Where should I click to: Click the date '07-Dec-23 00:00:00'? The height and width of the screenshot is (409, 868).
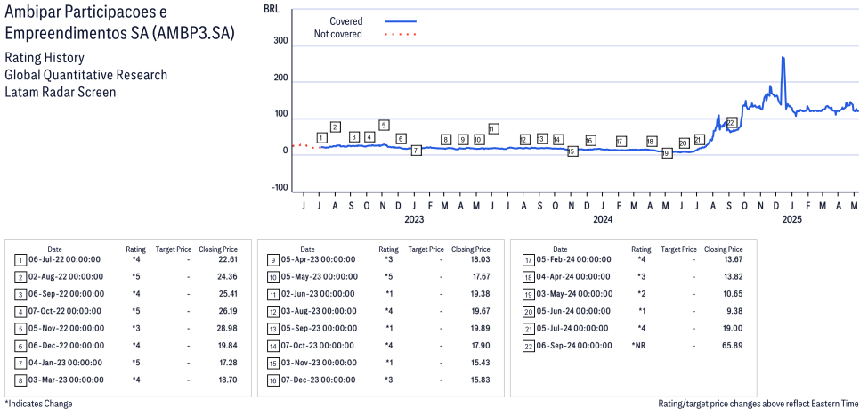click(x=319, y=380)
